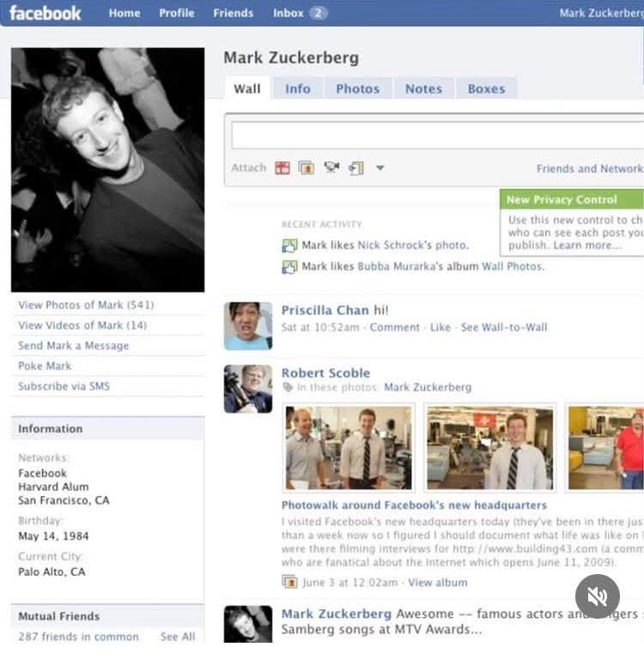Viewport: 644px width, 659px height.
Task: Click Poke Mark
Action: [x=45, y=366]
